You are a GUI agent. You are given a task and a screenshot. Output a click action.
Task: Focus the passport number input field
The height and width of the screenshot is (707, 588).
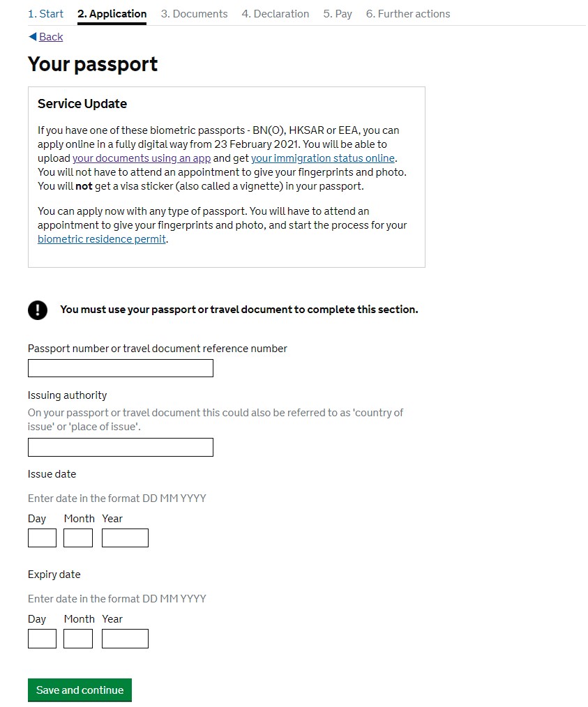[121, 368]
